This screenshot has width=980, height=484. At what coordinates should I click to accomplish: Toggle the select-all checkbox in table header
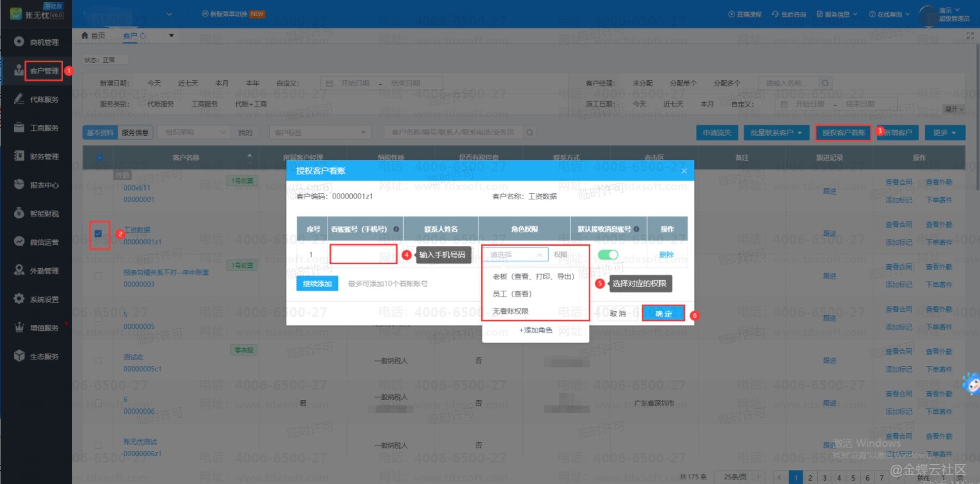[x=99, y=158]
